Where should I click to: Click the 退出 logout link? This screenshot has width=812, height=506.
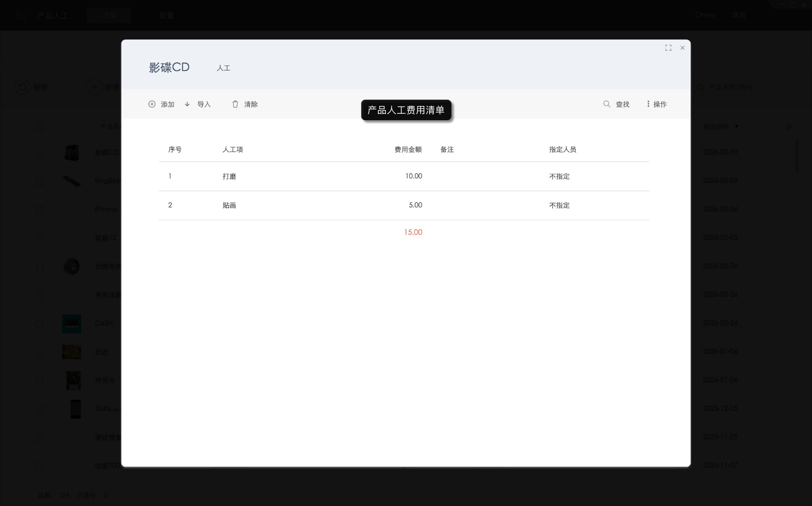[x=739, y=15]
